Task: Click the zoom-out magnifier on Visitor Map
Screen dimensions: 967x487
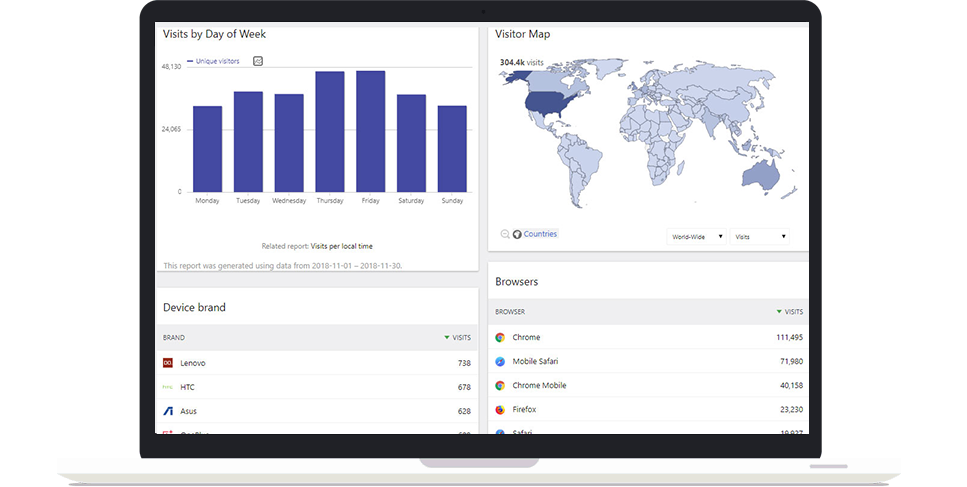Action: pos(505,234)
